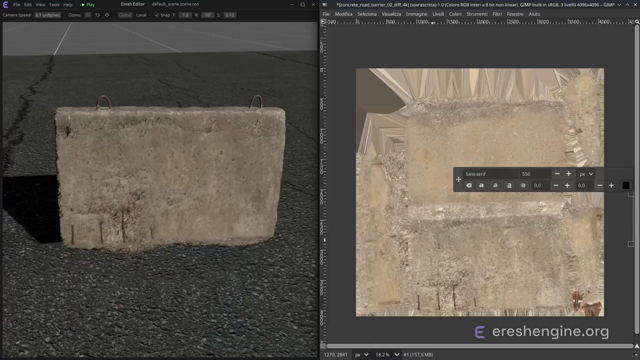Decrease baseline offset with minus button
640x360 pixels.
pos(556,186)
